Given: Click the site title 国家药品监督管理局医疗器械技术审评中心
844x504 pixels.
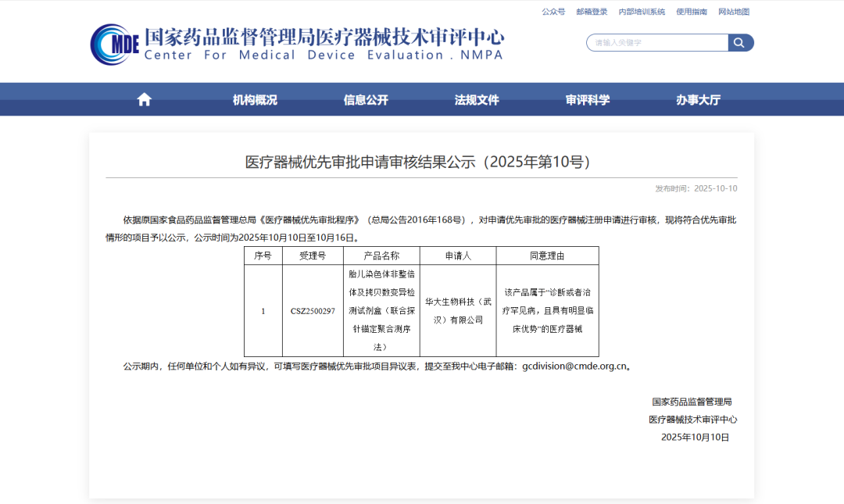Looking at the screenshot, I should (324, 37).
